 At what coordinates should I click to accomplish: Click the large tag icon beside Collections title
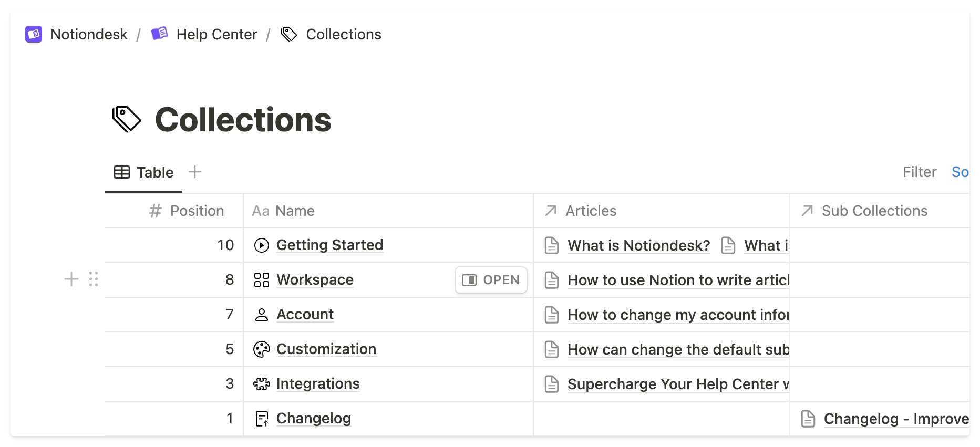point(127,119)
